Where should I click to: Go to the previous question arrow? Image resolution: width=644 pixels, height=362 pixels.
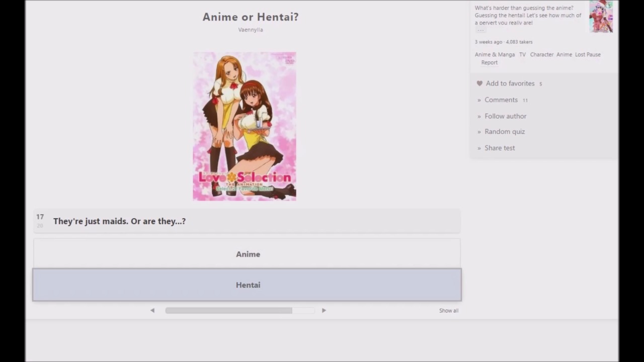coord(152,310)
